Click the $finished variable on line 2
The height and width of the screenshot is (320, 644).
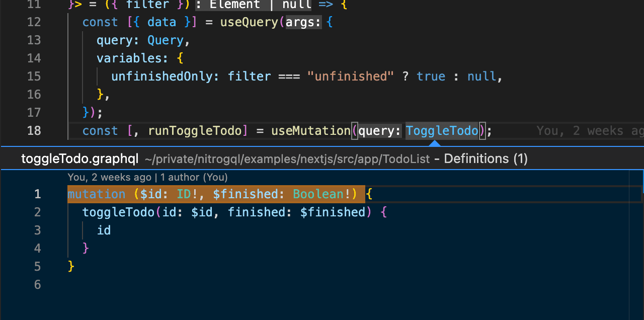pyautogui.click(x=333, y=212)
